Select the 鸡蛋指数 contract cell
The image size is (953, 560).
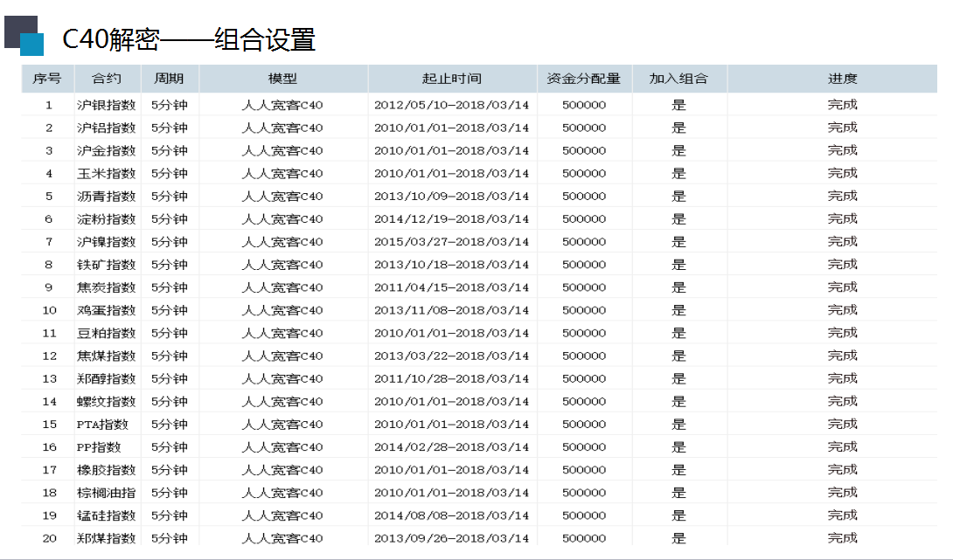(107, 310)
